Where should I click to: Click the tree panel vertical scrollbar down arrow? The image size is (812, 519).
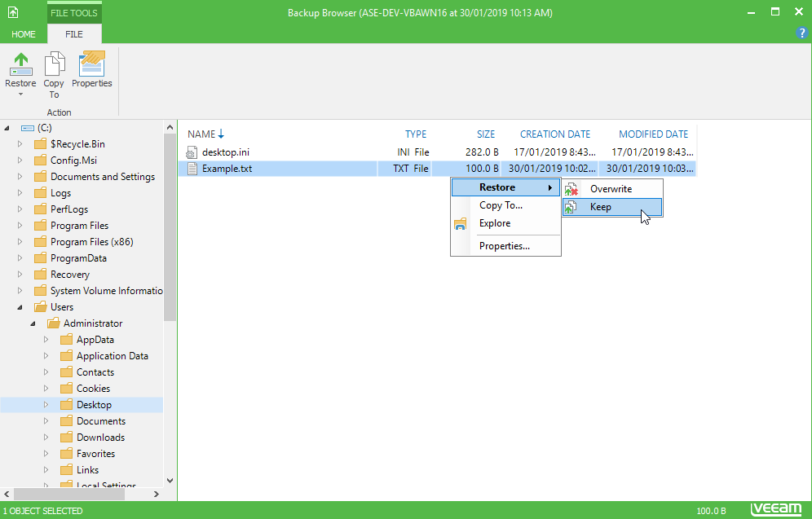(x=170, y=481)
